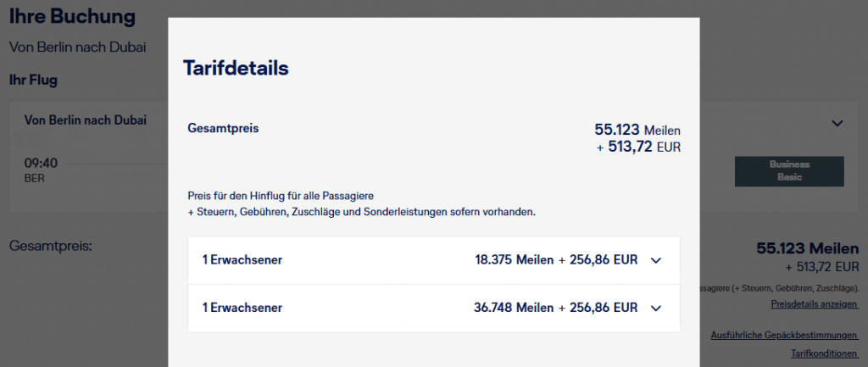
Task: Select the Business Basic fare badge
Action: [x=789, y=170]
